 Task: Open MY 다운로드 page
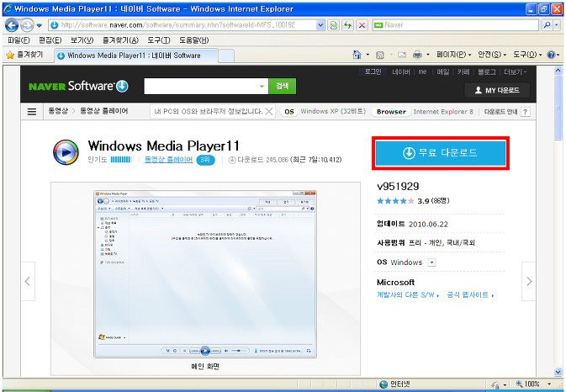point(497,90)
